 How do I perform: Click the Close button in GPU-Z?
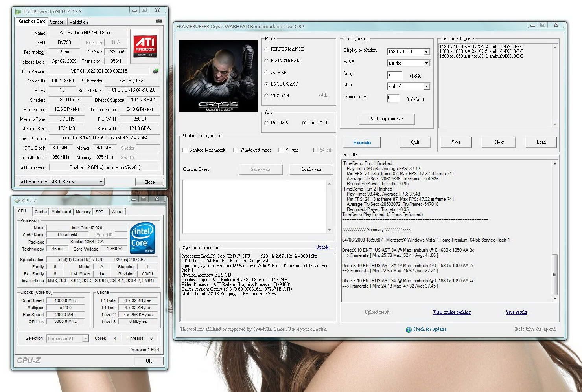pos(149,182)
